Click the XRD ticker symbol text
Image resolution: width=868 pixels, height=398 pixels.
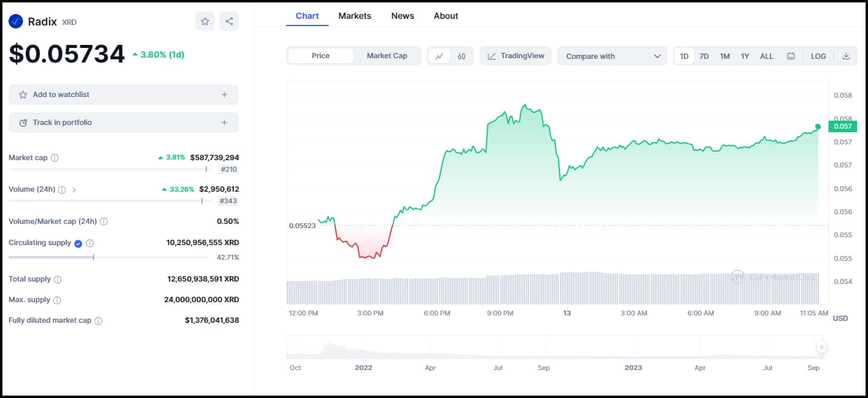[x=69, y=22]
